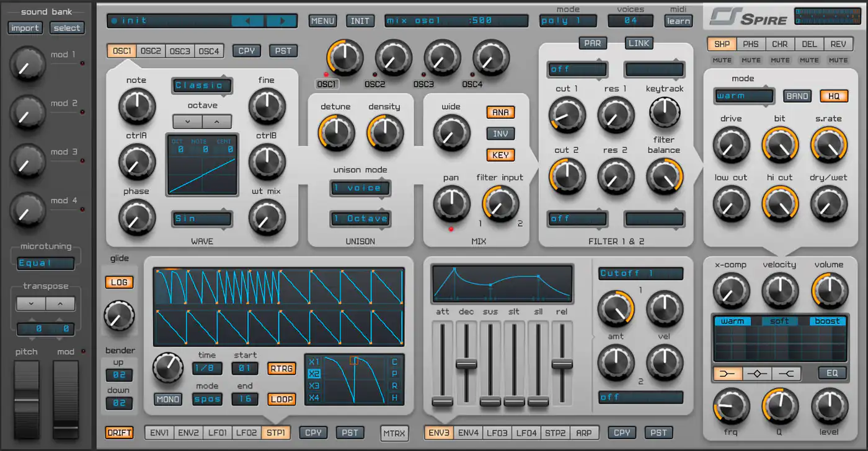Click the INIT button
Viewport: 868px width, 451px height.
point(360,20)
